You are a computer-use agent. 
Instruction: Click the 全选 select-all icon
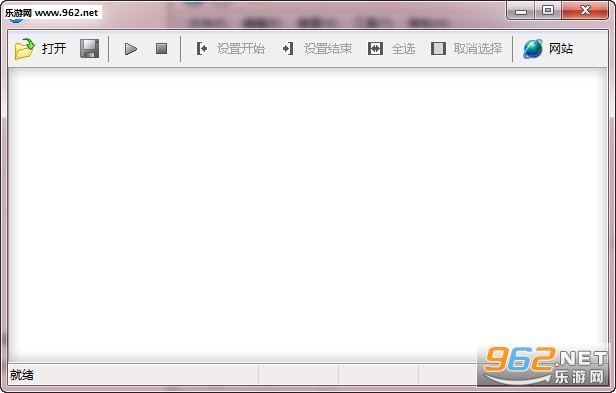point(376,49)
